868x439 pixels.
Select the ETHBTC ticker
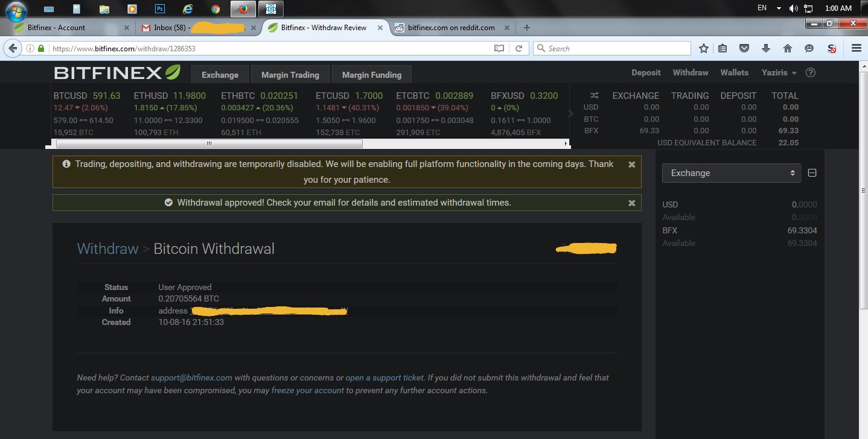pos(260,113)
